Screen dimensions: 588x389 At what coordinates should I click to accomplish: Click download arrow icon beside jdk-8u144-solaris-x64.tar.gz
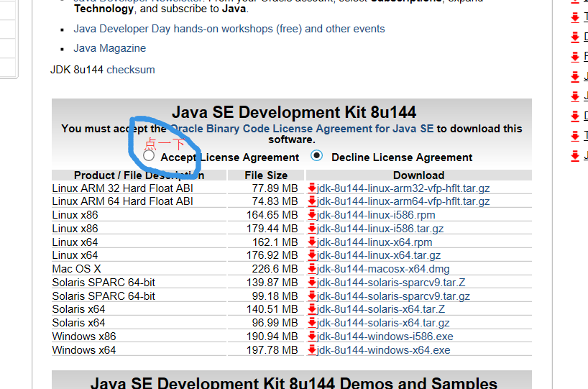pos(312,323)
